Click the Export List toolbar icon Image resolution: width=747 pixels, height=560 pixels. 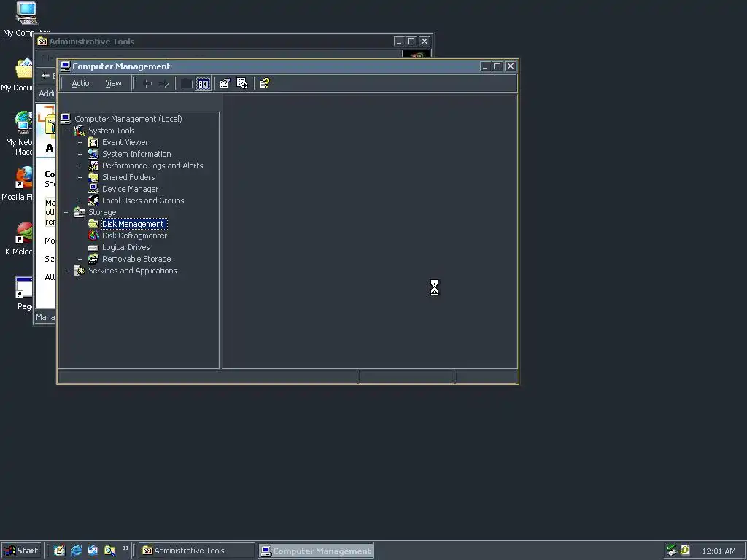(242, 84)
